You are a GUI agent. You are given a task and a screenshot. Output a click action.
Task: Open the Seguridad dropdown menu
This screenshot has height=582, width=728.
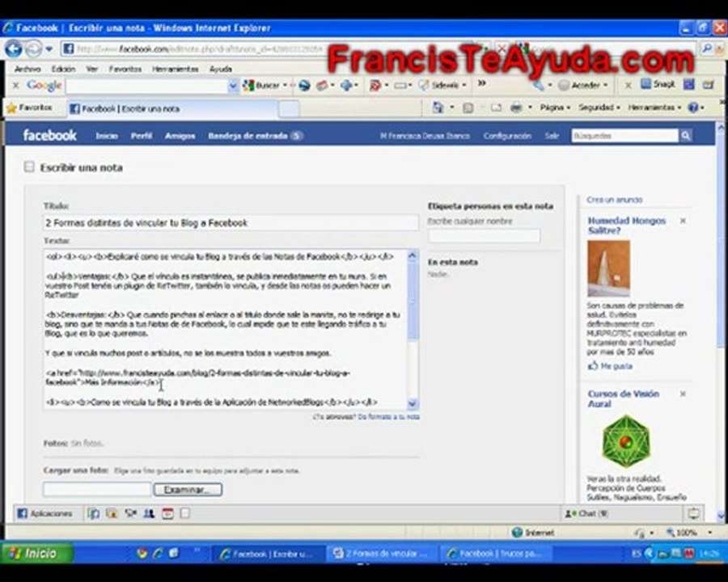pos(599,108)
